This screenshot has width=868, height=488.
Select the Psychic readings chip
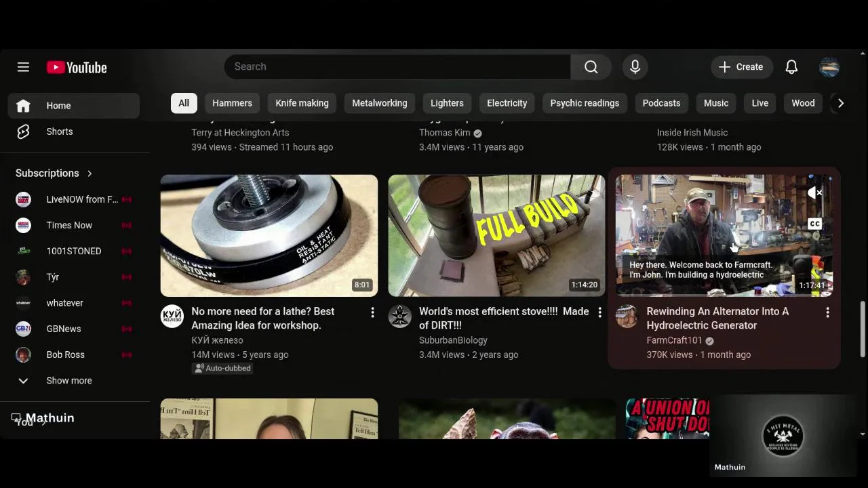pyautogui.click(x=585, y=103)
